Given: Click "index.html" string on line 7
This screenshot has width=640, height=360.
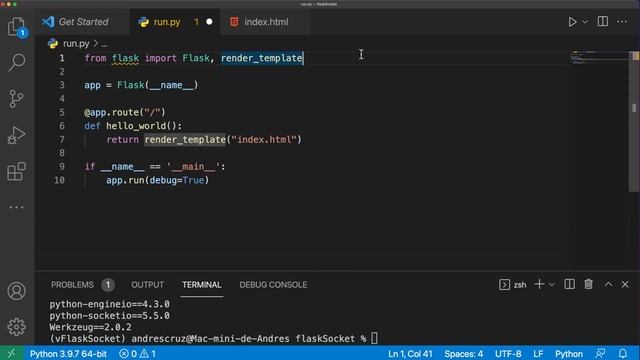Looking at the screenshot, I should pos(266,140).
